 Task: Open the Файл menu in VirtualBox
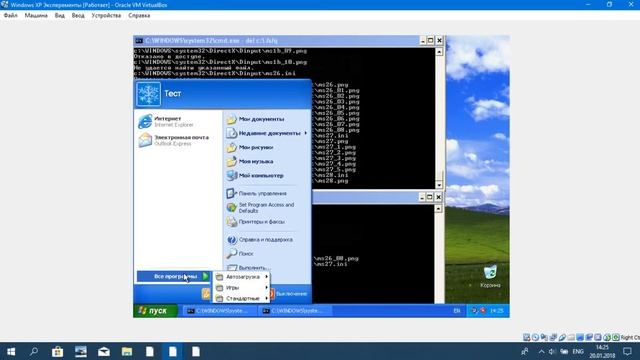[11, 16]
